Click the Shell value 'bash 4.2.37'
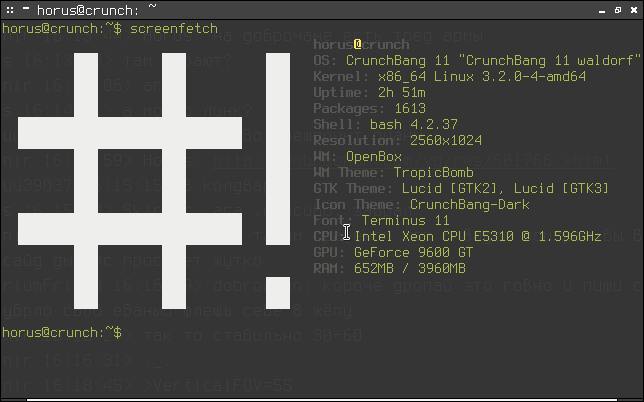The width and height of the screenshot is (644, 402). pyautogui.click(x=414, y=124)
